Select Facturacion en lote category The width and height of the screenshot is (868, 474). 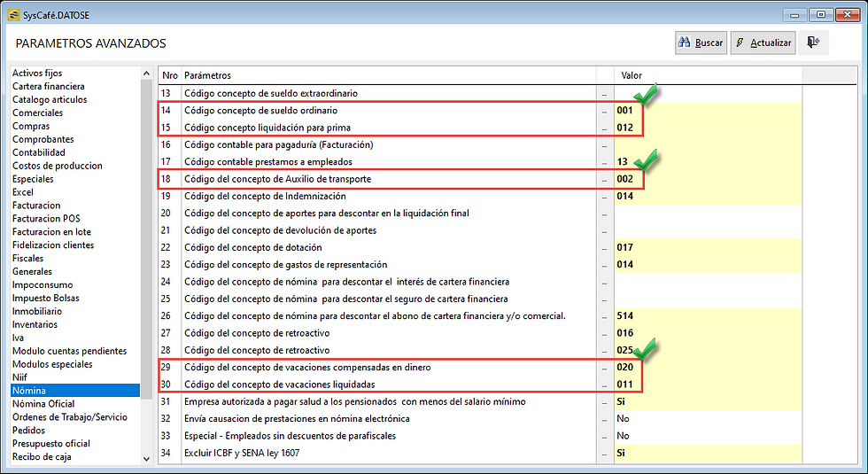coord(51,232)
